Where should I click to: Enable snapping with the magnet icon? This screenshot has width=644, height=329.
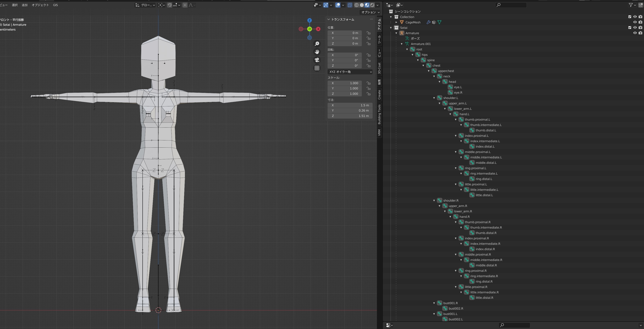[x=170, y=5]
